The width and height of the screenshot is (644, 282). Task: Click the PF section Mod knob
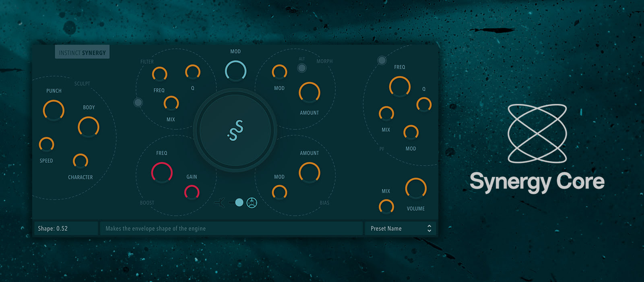click(411, 133)
